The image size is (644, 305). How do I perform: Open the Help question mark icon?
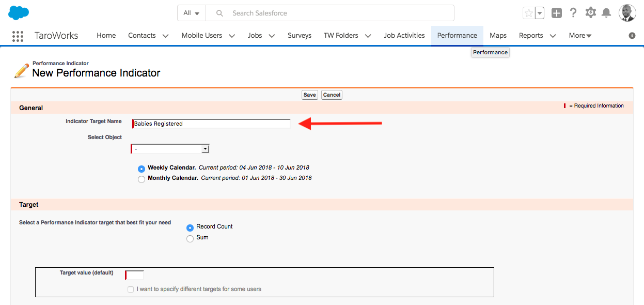tap(573, 13)
